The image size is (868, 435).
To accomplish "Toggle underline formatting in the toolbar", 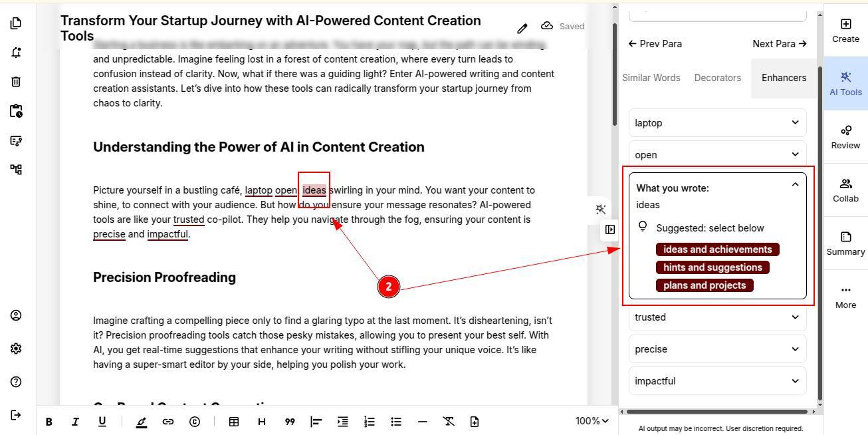I will 102,422.
